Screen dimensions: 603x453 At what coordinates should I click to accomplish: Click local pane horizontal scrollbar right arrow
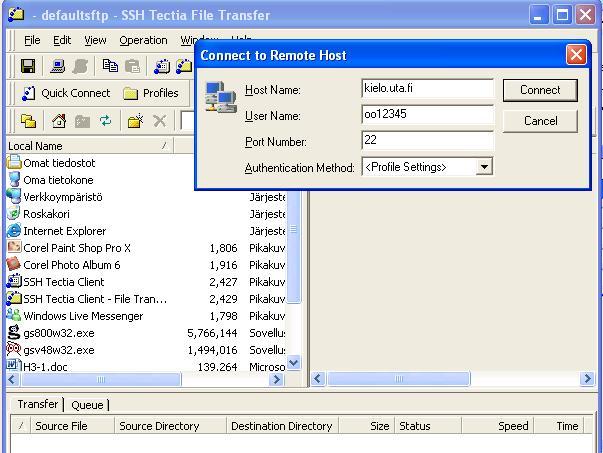(x=276, y=380)
